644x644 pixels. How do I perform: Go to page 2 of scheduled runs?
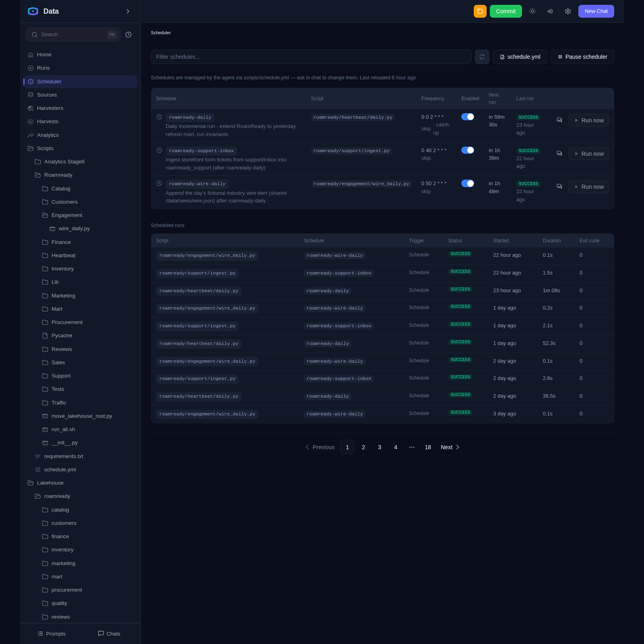(363, 447)
